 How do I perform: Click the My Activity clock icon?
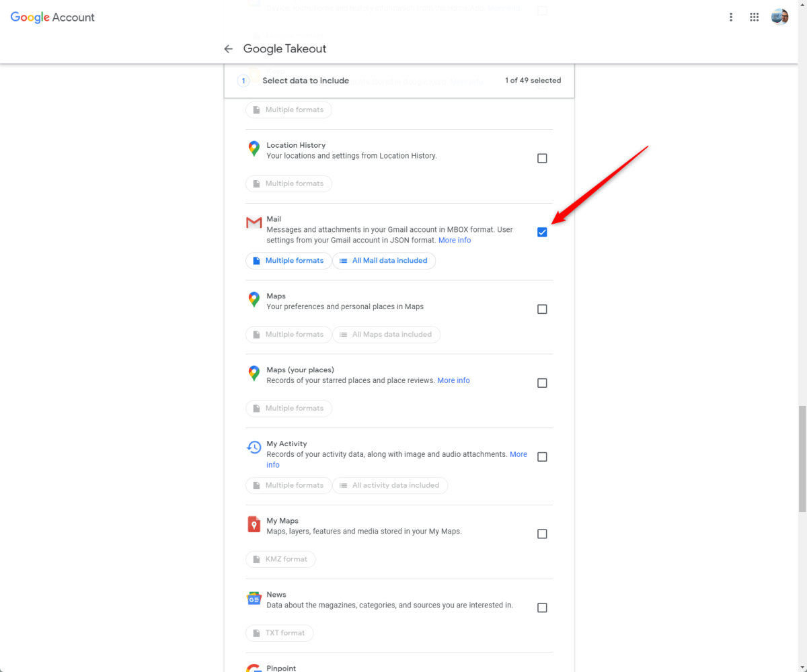pyautogui.click(x=254, y=447)
